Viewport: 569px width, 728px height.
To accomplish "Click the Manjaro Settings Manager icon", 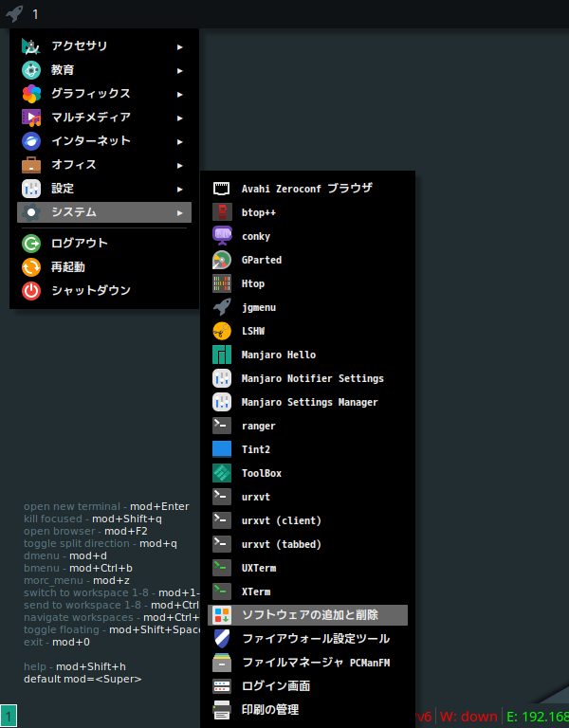I will click(222, 402).
